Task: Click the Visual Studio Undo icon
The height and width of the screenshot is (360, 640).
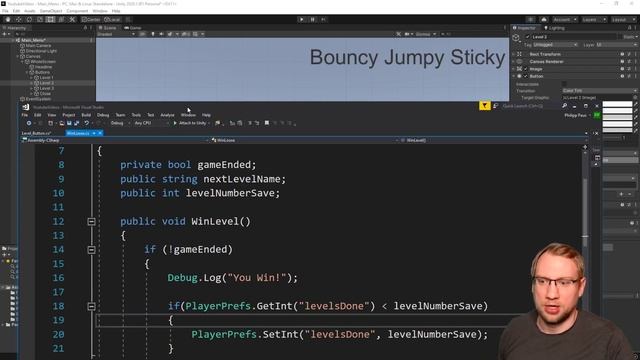Action: [x=87, y=123]
